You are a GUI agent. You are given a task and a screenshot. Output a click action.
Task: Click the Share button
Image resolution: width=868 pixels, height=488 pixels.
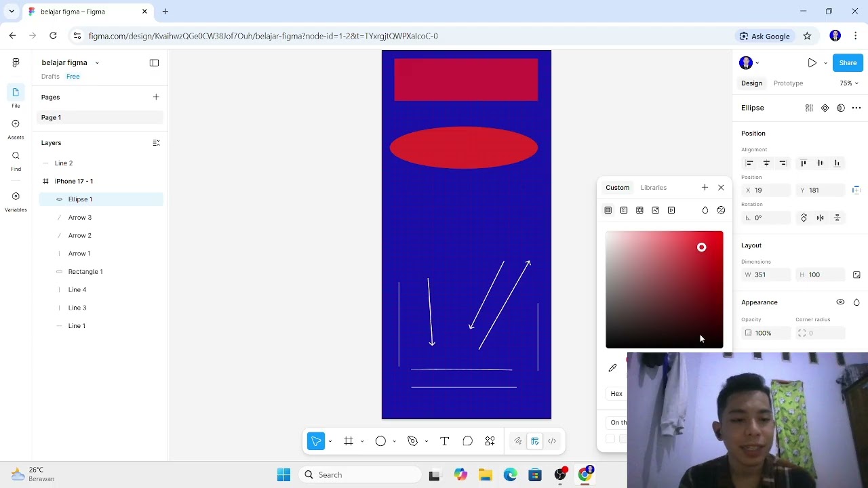pyautogui.click(x=848, y=63)
